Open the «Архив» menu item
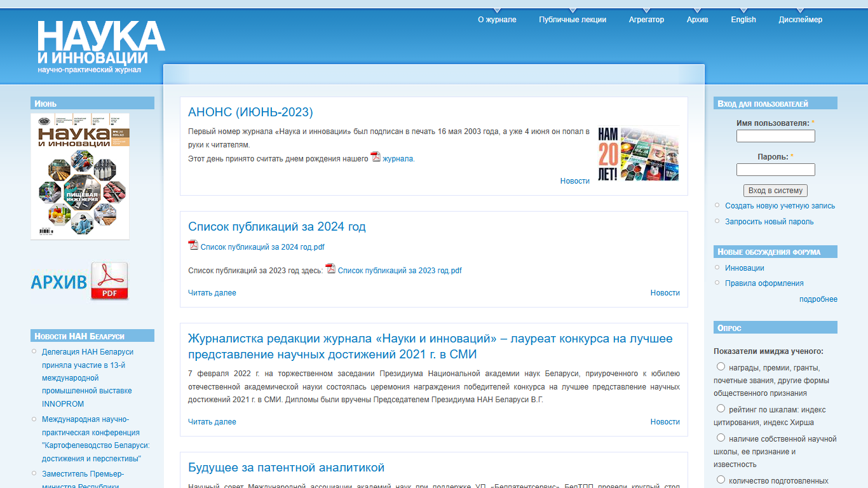 (x=697, y=20)
